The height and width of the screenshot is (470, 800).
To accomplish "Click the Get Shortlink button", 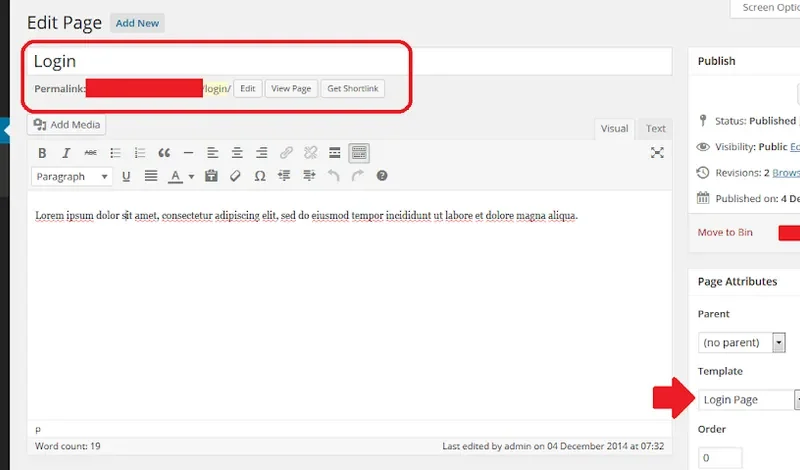I will pyautogui.click(x=353, y=89).
